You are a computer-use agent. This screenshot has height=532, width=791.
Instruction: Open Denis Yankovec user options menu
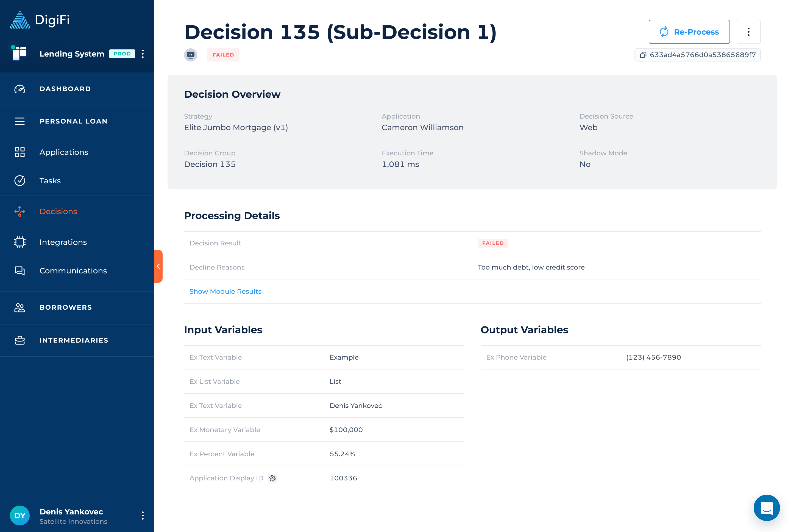(143, 515)
